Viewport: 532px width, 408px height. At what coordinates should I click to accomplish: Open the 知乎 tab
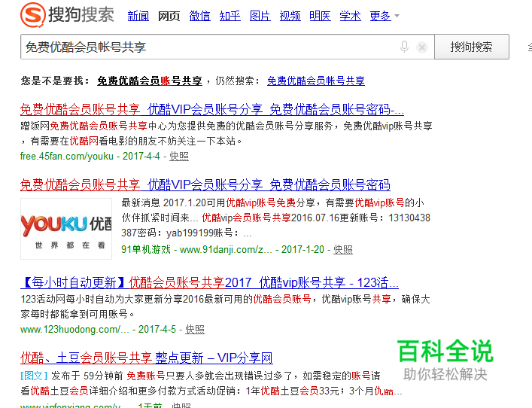(x=230, y=16)
